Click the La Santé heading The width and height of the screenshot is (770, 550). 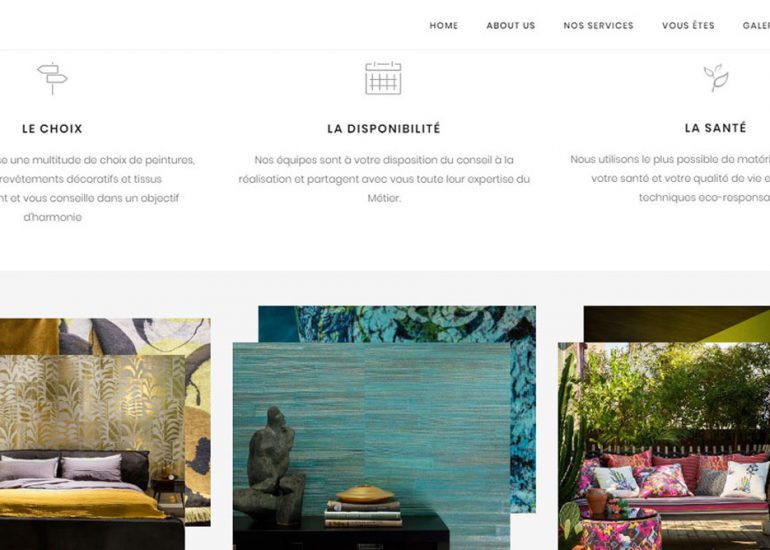715,128
